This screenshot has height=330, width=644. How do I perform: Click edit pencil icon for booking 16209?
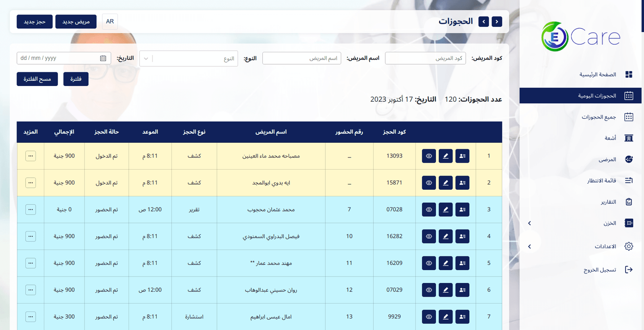click(x=446, y=263)
